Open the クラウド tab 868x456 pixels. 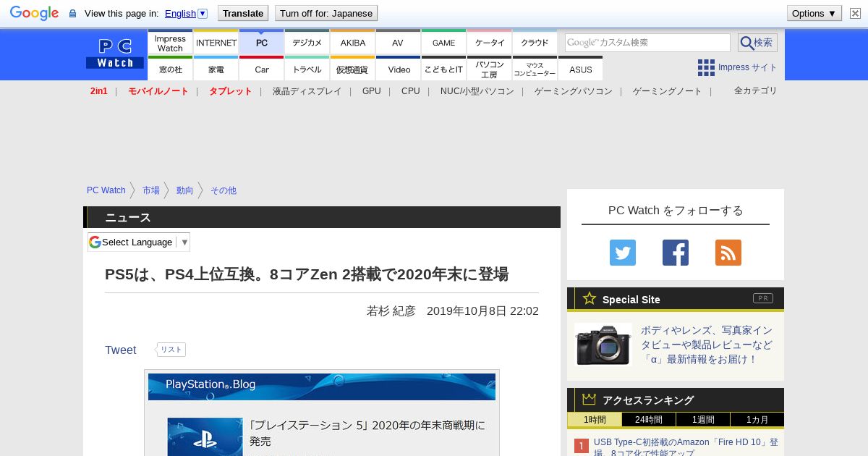[535, 43]
